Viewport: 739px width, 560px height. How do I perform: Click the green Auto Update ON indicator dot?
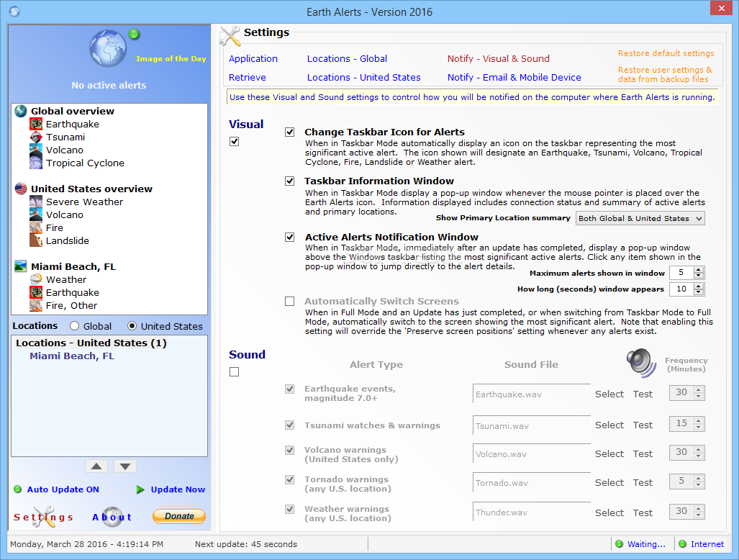(x=18, y=489)
